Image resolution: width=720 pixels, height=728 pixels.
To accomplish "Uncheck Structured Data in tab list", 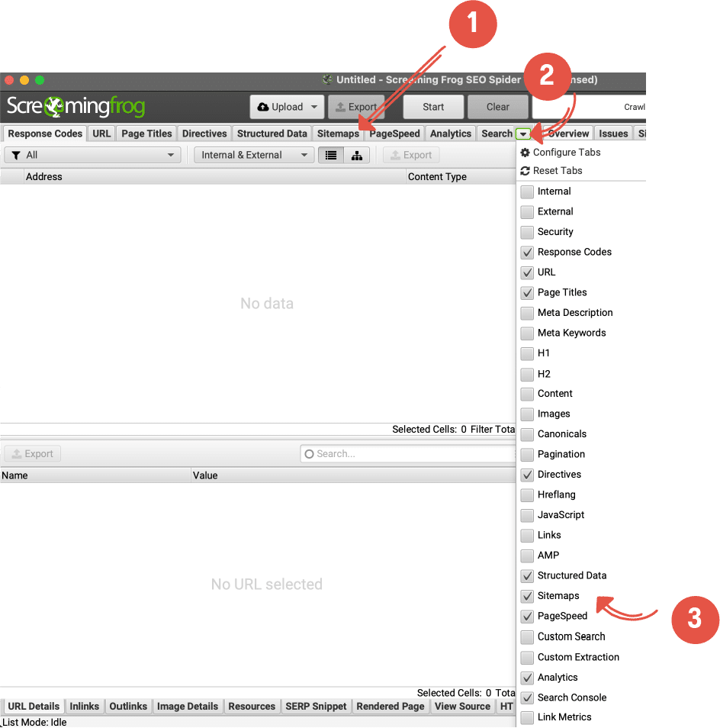I will pos(527,575).
